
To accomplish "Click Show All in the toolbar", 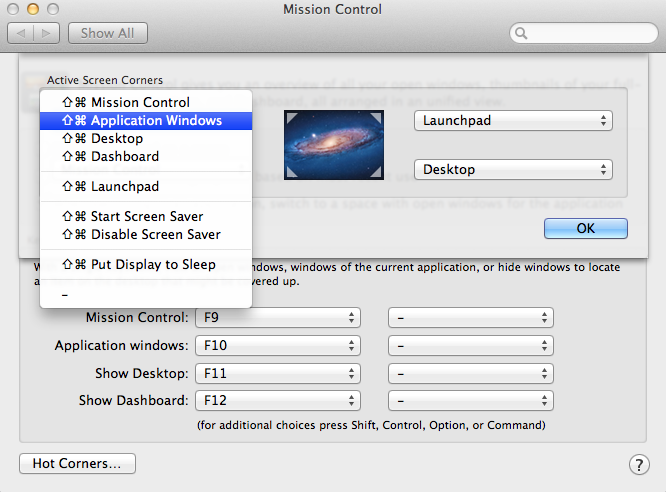I will 108,33.
